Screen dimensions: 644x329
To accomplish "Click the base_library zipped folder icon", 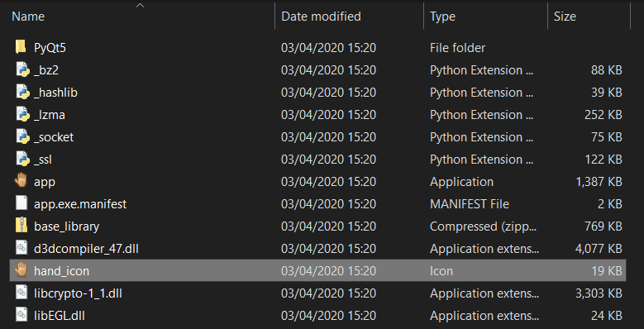I will [x=21, y=226].
